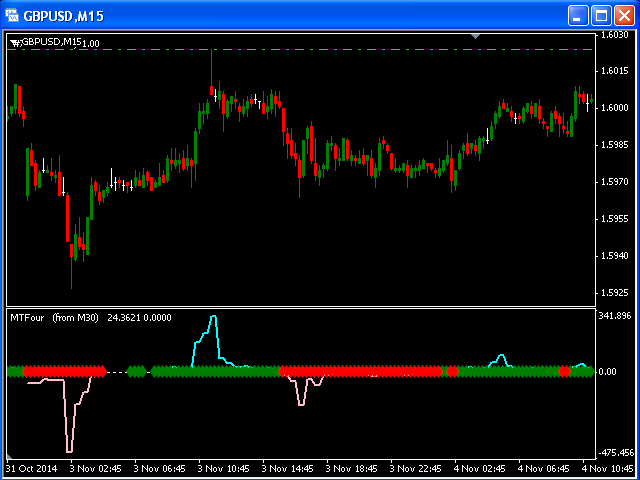Click the 31 Oct 2014 date label

click(31, 467)
